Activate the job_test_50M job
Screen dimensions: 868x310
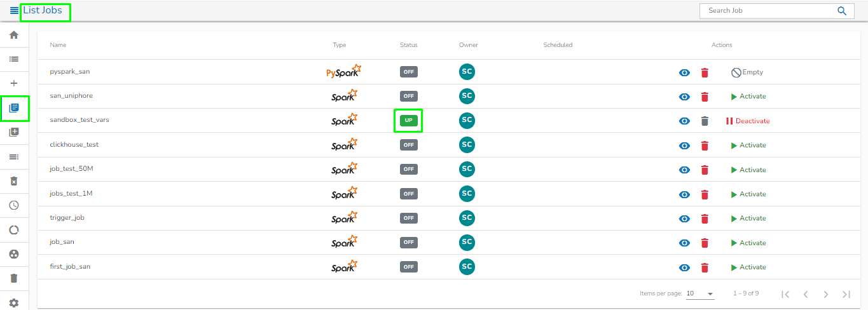[748, 170]
